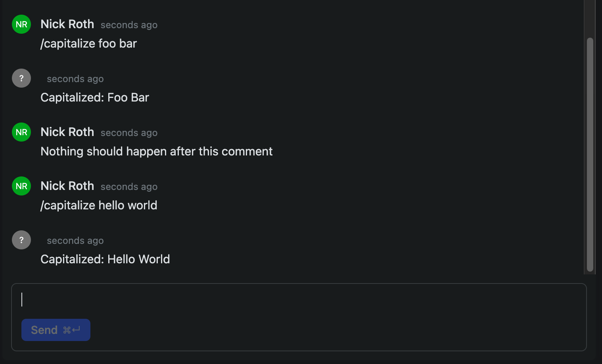The height and width of the screenshot is (364, 602).
Task: Click the question-mark avatar above 'Capitalized: Hello World'
Action: [21, 240]
